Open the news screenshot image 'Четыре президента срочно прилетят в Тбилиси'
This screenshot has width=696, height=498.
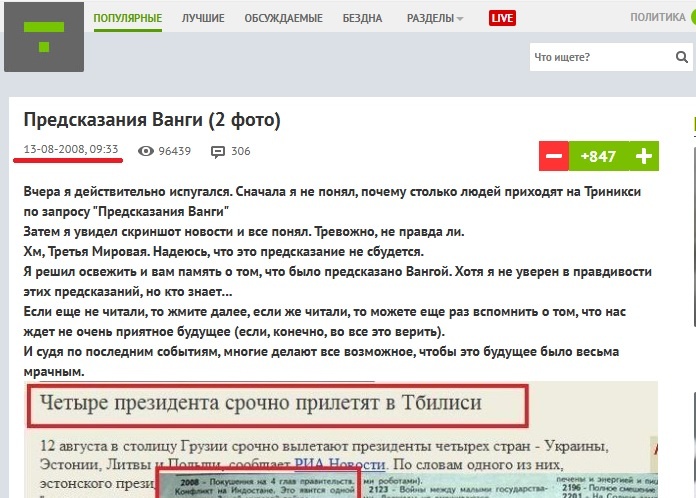coord(341,439)
